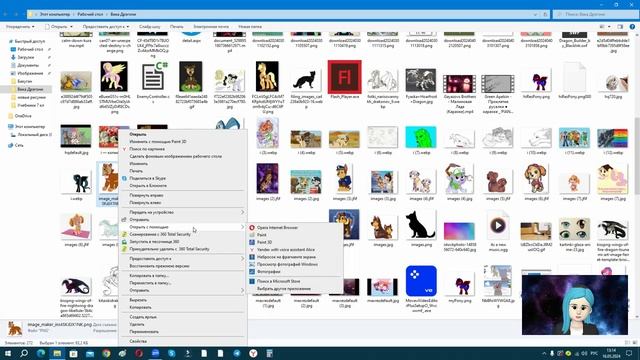Click the notification center icon
Viewport: 640px width, 360px height.
point(629,353)
